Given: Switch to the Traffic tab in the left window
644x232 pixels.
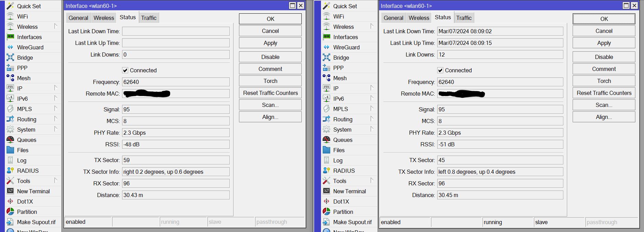Looking at the screenshot, I should [x=149, y=18].
